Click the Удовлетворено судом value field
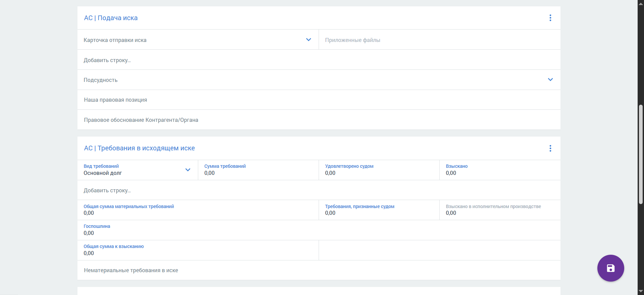The image size is (644, 295). [x=379, y=170]
